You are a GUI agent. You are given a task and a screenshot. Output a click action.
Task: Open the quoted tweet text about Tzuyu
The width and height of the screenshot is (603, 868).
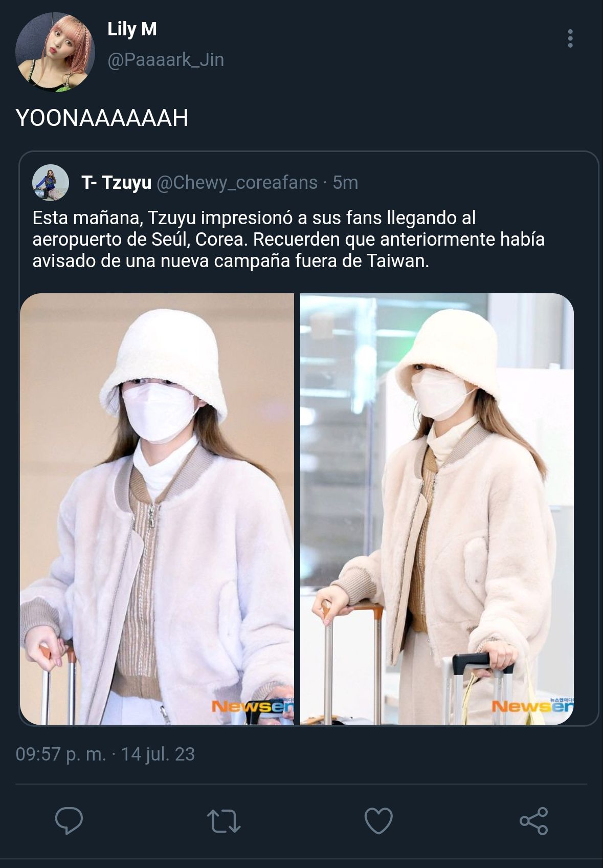point(288,239)
